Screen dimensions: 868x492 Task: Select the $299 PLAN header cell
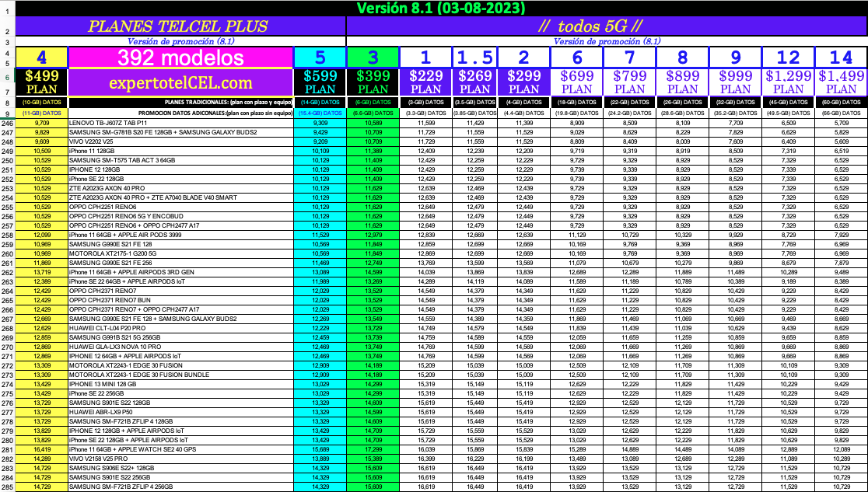(x=523, y=82)
